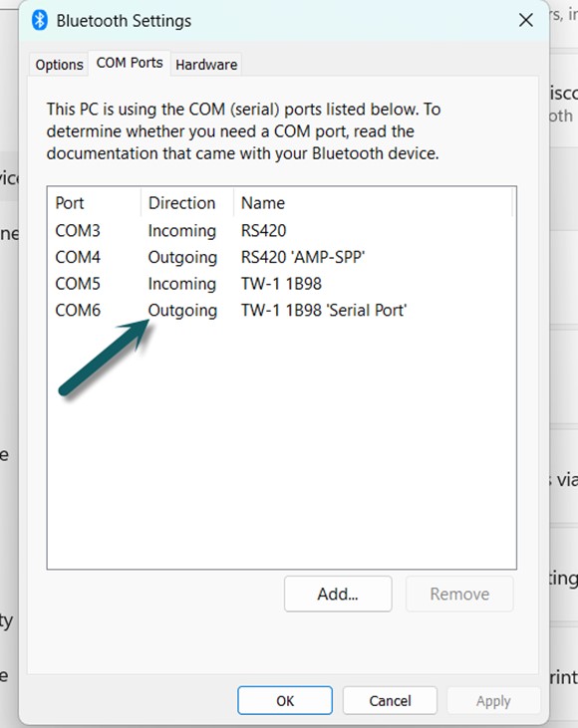Select the COM Ports tab

130,63
